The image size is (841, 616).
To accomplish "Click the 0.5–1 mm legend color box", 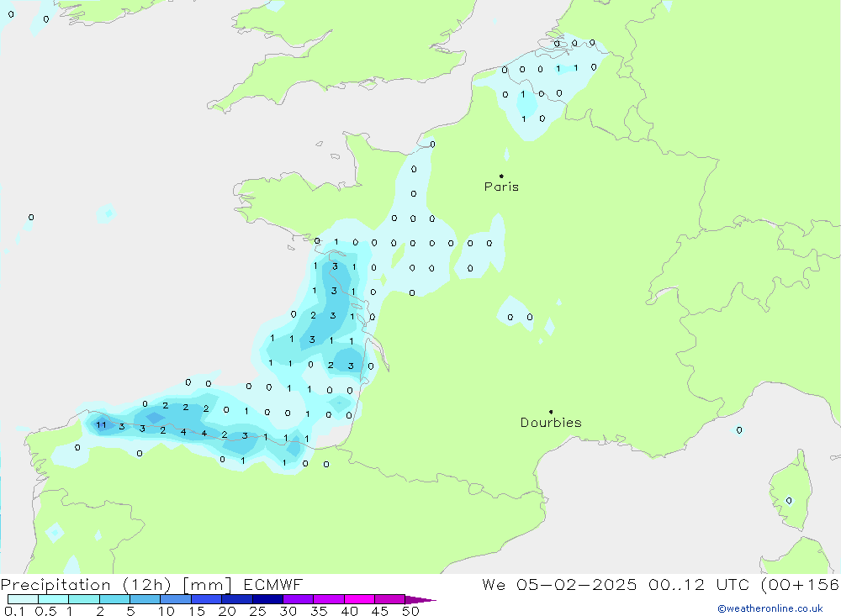I will pyautogui.click(x=54, y=599).
